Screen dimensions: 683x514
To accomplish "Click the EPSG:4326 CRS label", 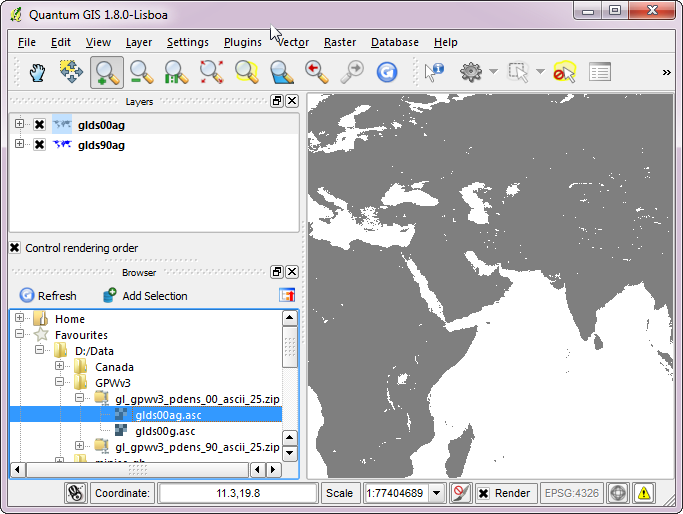I will [571, 493].
